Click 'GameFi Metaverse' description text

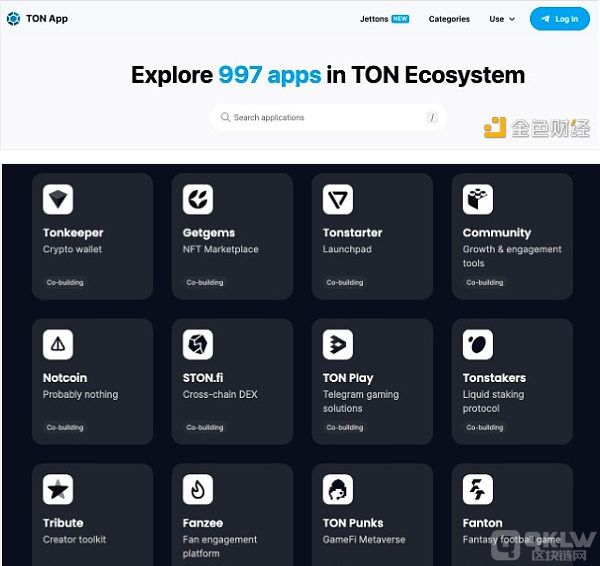[364, 539]
